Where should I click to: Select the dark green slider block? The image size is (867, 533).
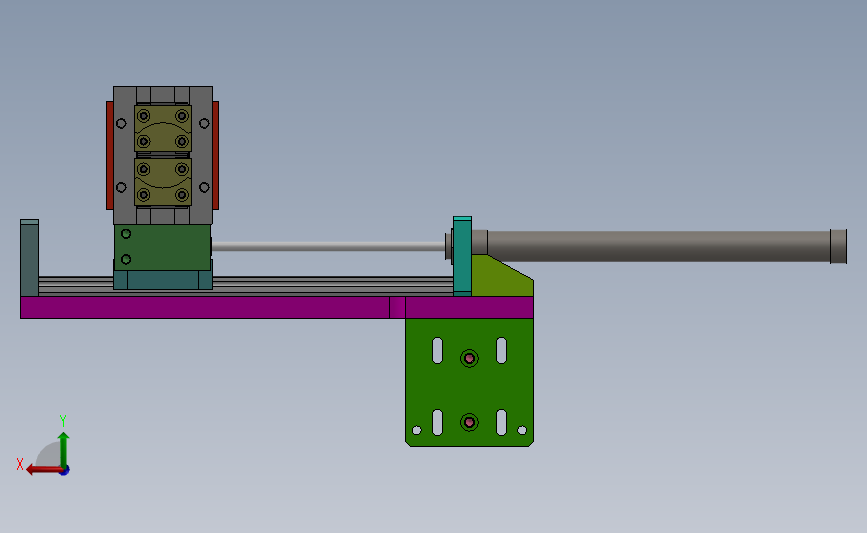(x=163, y=247)
